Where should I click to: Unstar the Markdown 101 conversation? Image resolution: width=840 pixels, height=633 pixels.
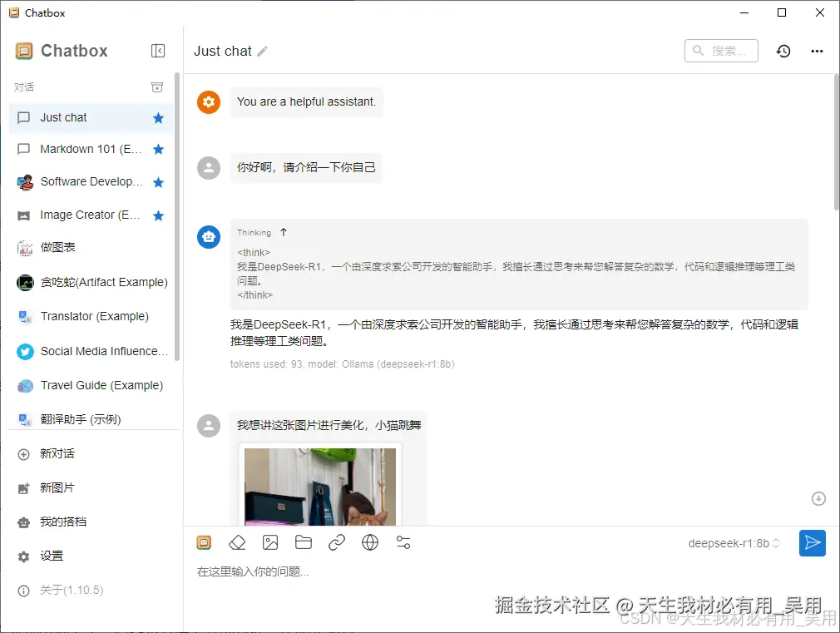pyautogui.click(x=158, y=150)
